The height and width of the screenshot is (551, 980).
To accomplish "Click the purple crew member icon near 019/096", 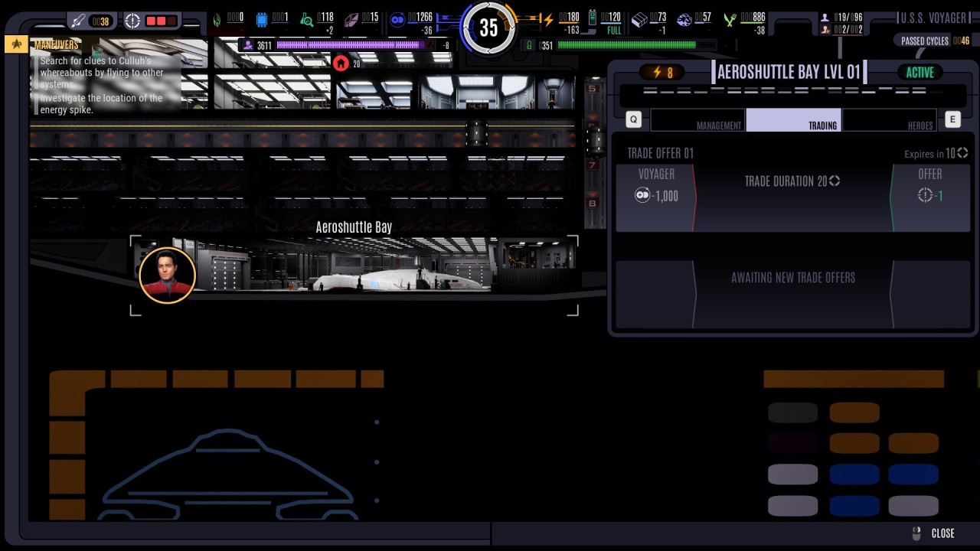I will pyautogui.click(x=825, y=17).
